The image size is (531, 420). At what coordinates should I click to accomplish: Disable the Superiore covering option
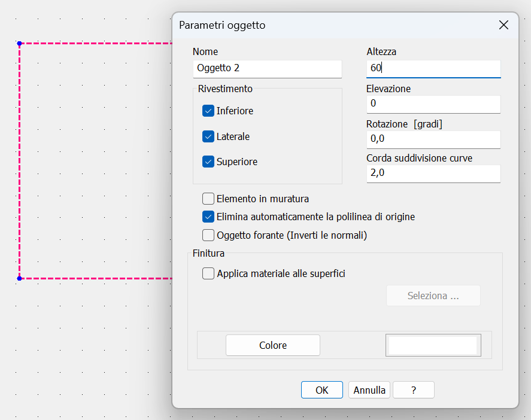click(208, 162)
